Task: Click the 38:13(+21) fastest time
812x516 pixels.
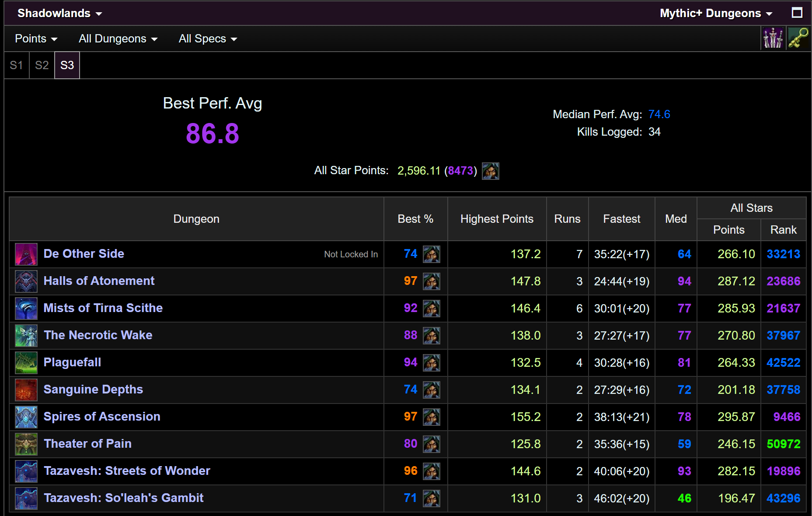Action: click(x=621, y=417)
